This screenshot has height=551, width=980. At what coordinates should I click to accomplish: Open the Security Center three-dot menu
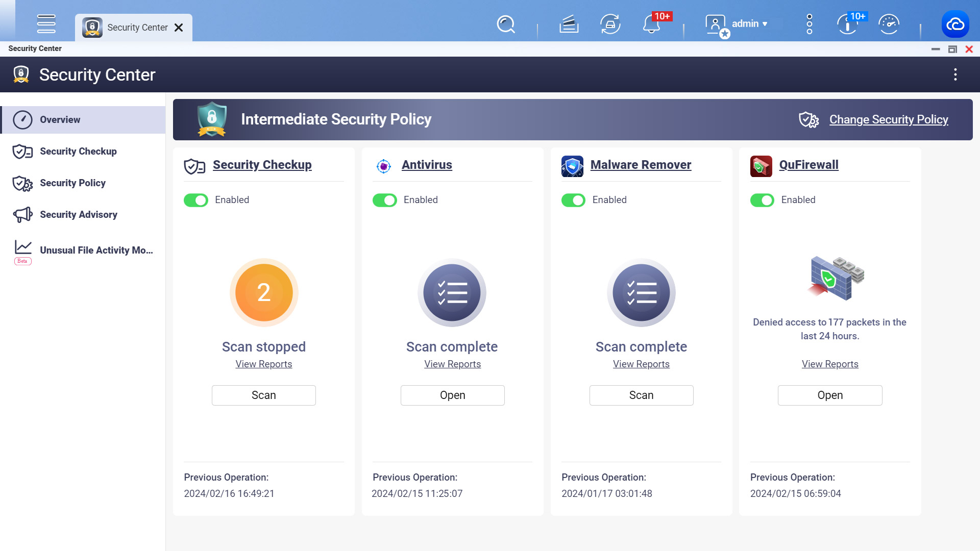point(955,74)
